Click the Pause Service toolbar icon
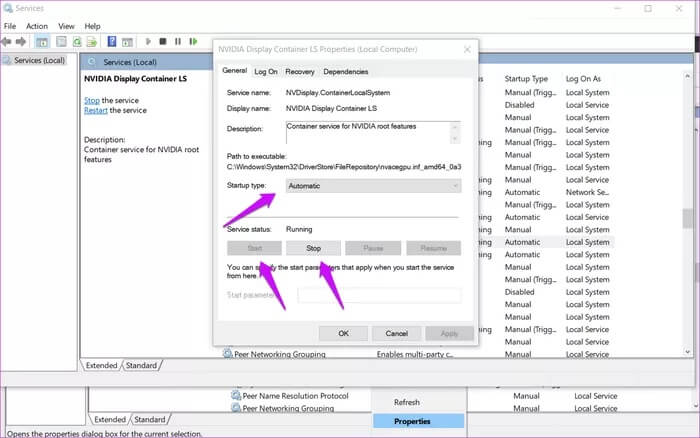The image size is (700, 438). (x=178, y=42)
